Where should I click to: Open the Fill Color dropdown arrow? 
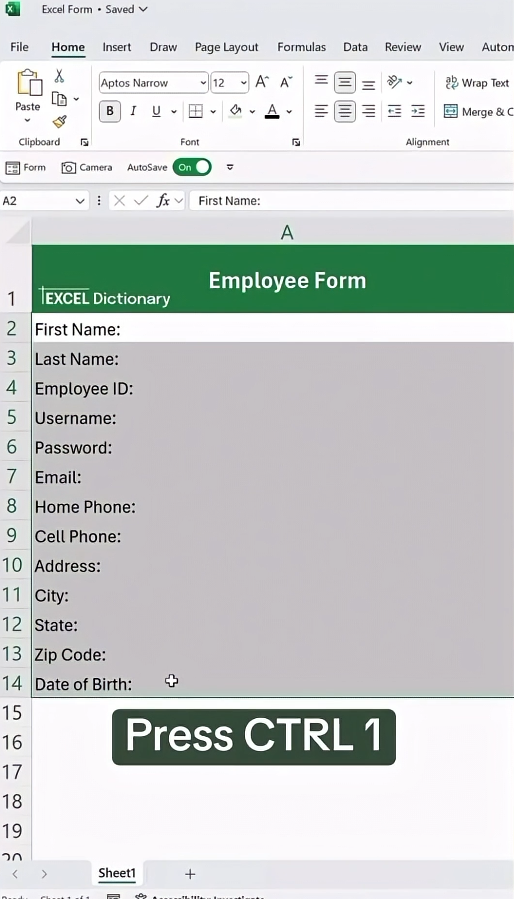tap(252, 112)
